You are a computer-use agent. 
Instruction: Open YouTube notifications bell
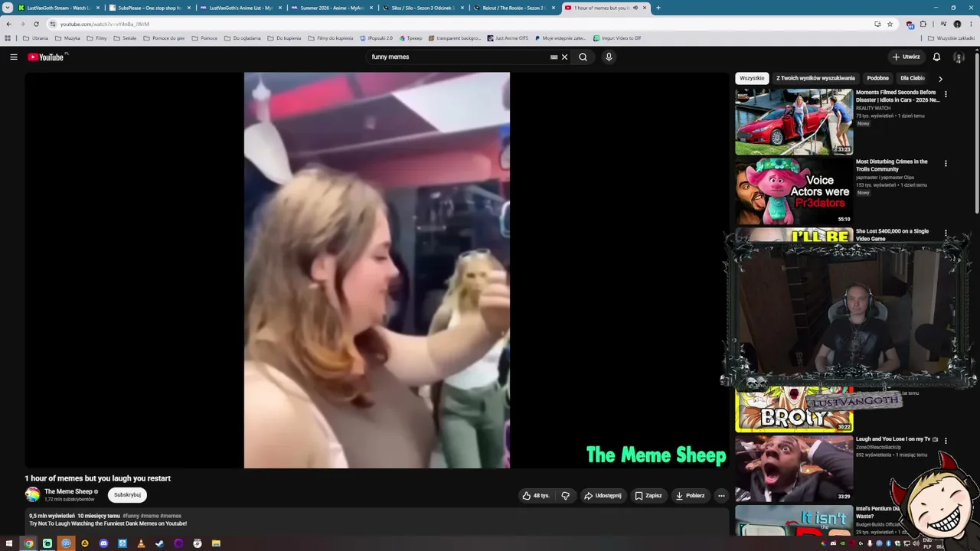936,57
